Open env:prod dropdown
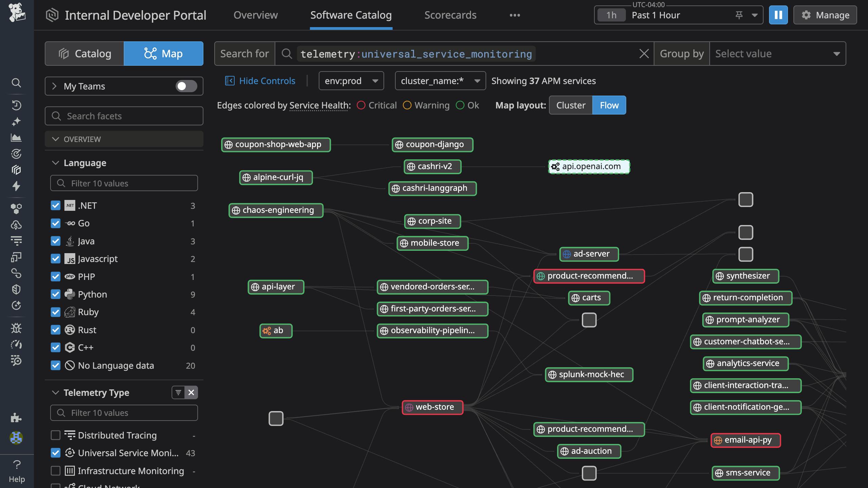This screenshot has height=488, width=868. pos(351,81)
